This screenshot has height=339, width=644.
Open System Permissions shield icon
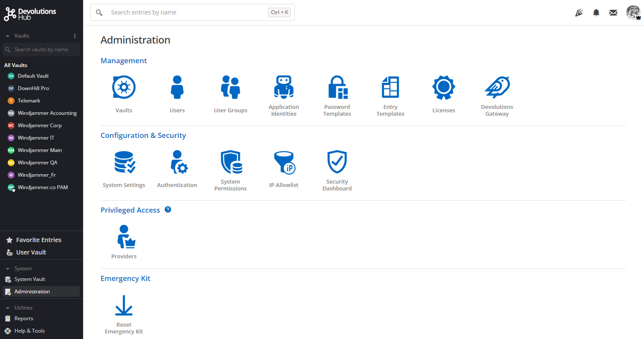click(231, 162)
